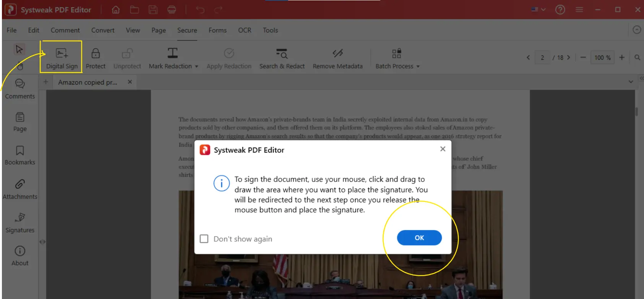Click the 100 % zoom field

(x=603, y=58)
